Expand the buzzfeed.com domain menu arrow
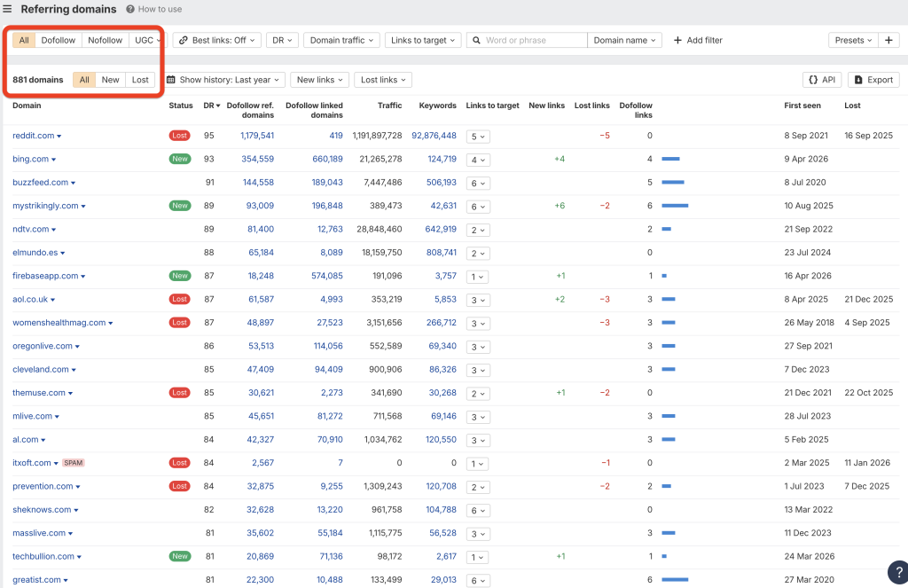 pos(73,183)
